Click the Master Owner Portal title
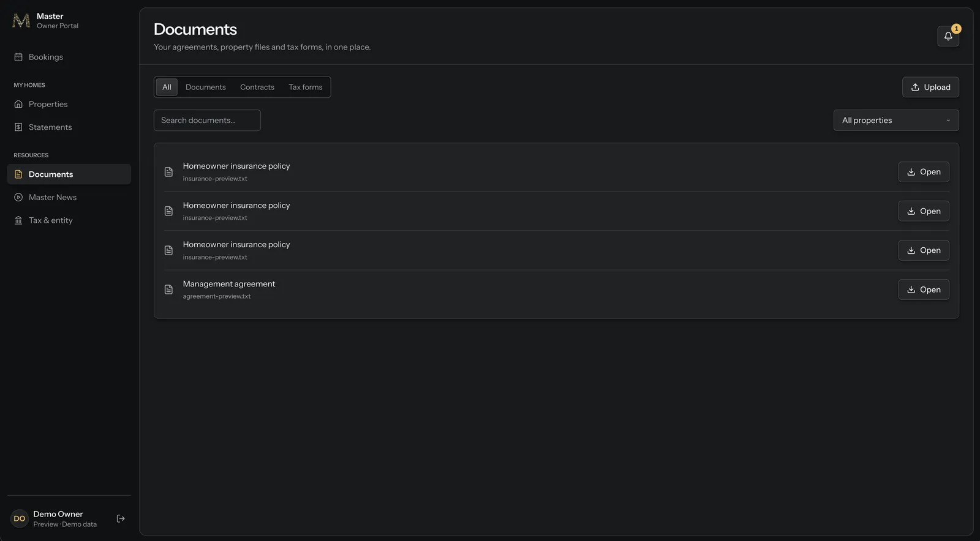 point(58,21)
